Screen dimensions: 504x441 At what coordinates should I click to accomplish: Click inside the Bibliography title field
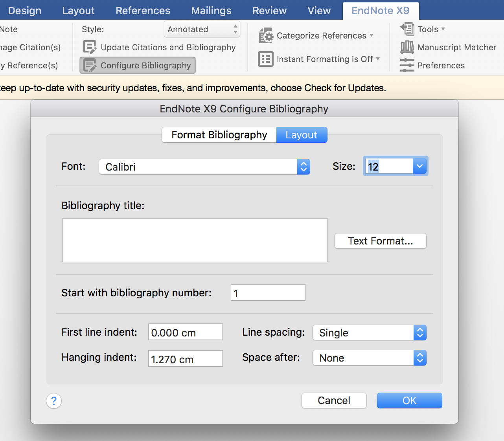coord(195,240)
